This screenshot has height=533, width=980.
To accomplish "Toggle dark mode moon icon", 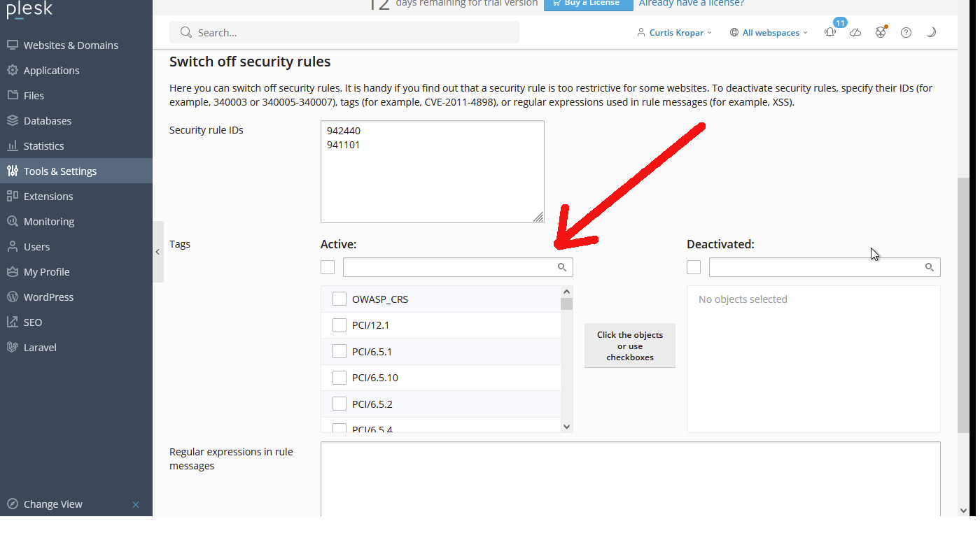I will tap(931, 32).
